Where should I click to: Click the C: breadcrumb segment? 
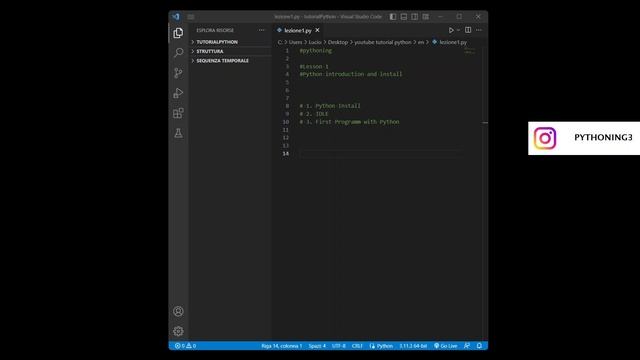pyautogui.click(x=280, y=42)
